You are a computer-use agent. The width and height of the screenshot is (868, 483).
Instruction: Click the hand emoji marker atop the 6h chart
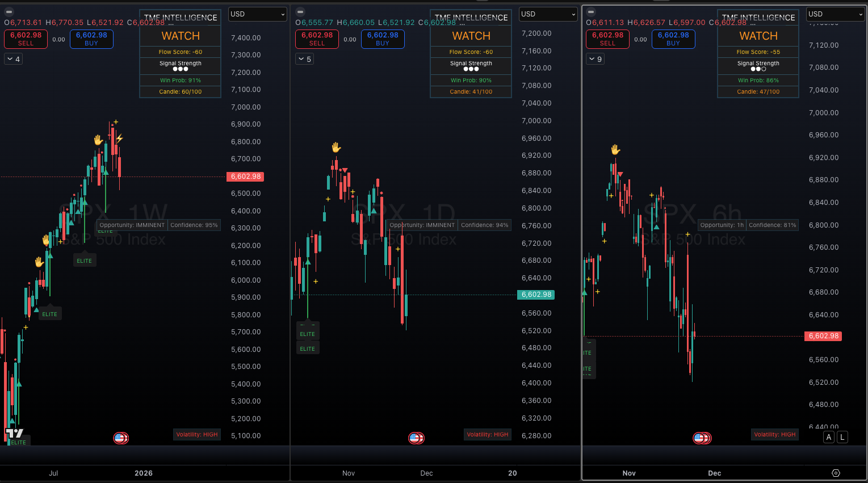click(615, 149)
